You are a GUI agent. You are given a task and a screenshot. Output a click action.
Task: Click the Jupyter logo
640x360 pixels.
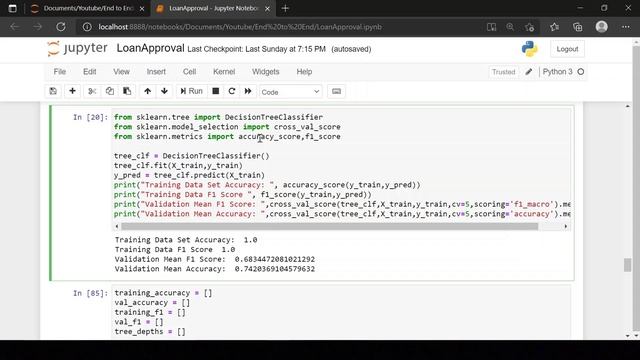pos(77,49)
